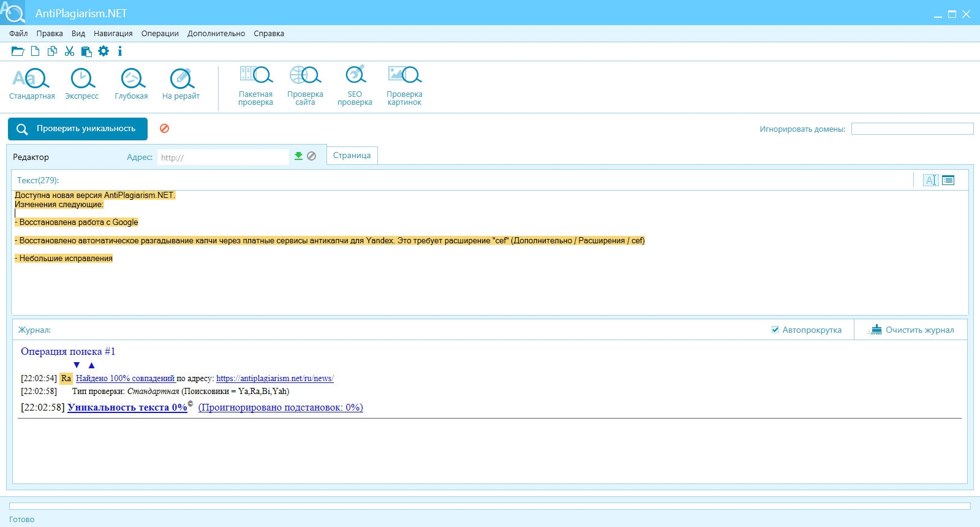
Task: Click the line '- Восстановлена работа с Google'
Action: point(77,222)
